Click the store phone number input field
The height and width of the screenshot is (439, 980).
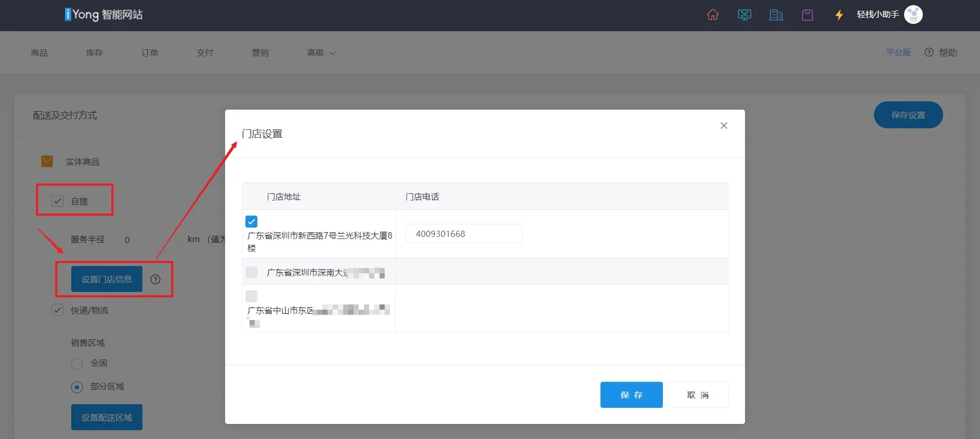point(463,234)
